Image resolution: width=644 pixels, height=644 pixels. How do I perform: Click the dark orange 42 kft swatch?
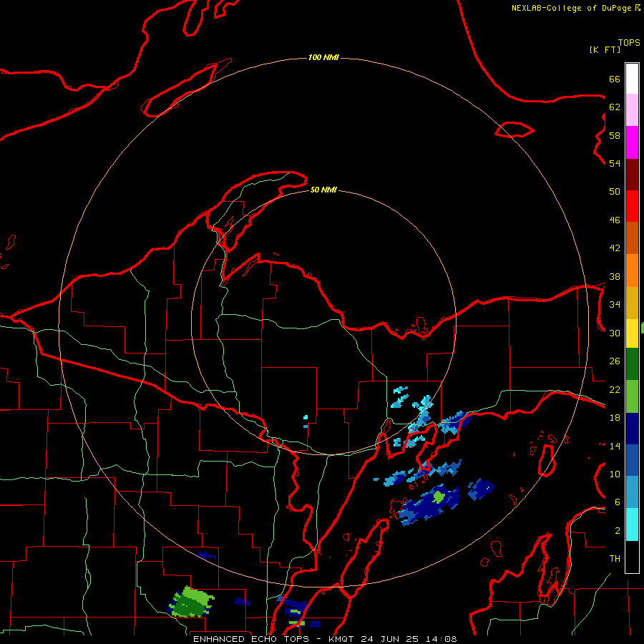[632, 238]
